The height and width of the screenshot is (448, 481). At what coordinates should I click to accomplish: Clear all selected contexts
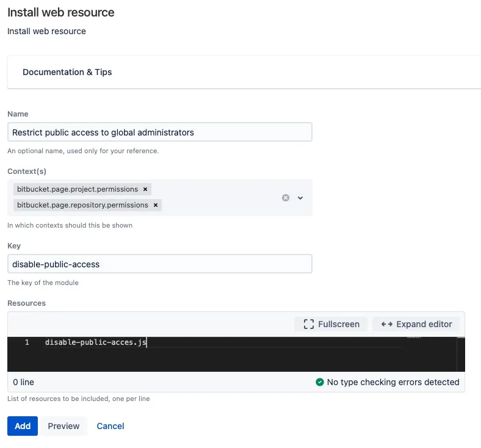click(286, 198)
